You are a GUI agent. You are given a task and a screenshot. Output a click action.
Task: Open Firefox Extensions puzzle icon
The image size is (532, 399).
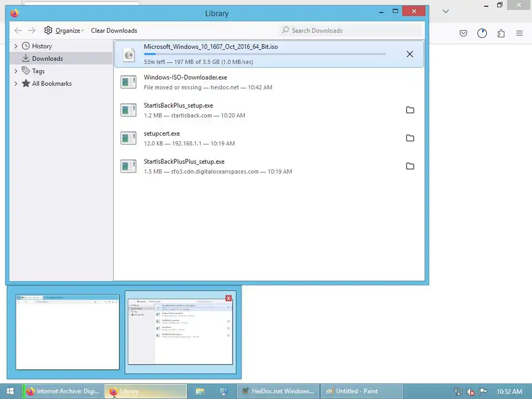coord(501,33)
